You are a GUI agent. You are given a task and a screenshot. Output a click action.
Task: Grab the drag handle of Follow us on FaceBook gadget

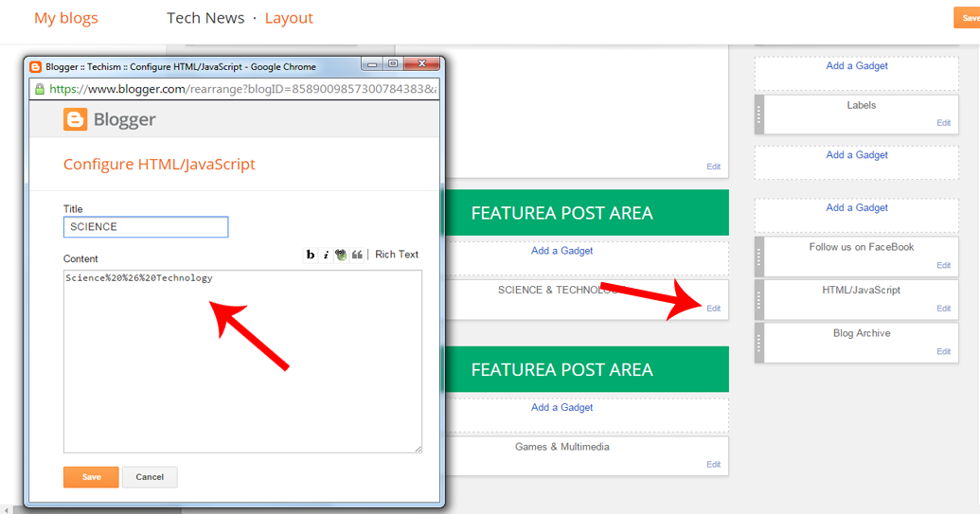759,257
